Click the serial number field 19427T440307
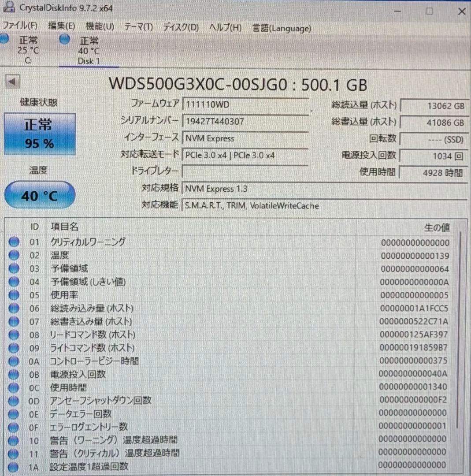The width and height of the screenshot is (471, 476). click(245, 122)
